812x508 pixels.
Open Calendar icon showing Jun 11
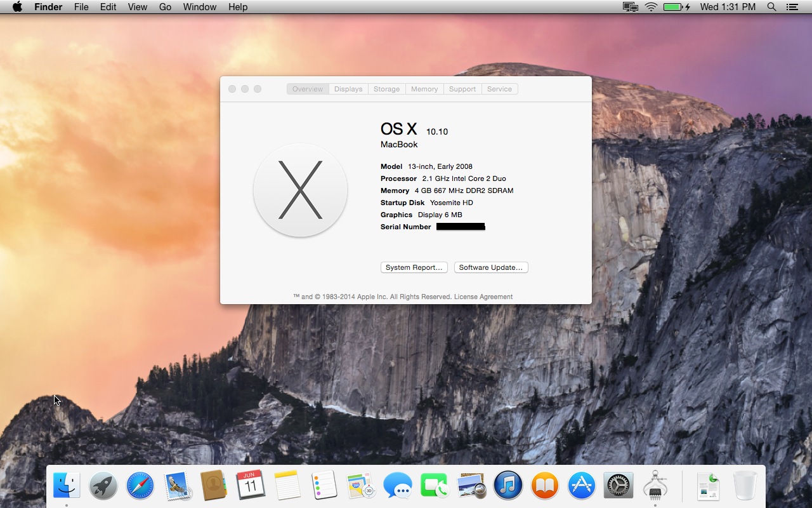251,486
